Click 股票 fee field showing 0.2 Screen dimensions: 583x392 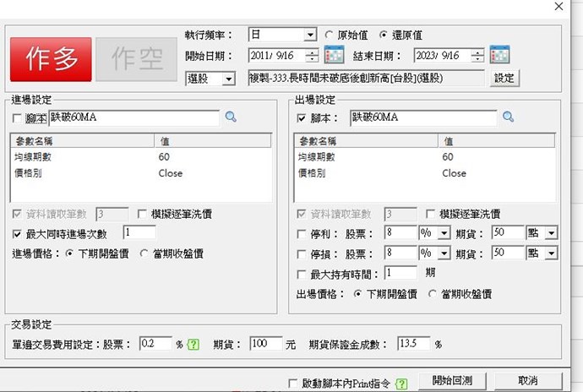coord(155,343)
